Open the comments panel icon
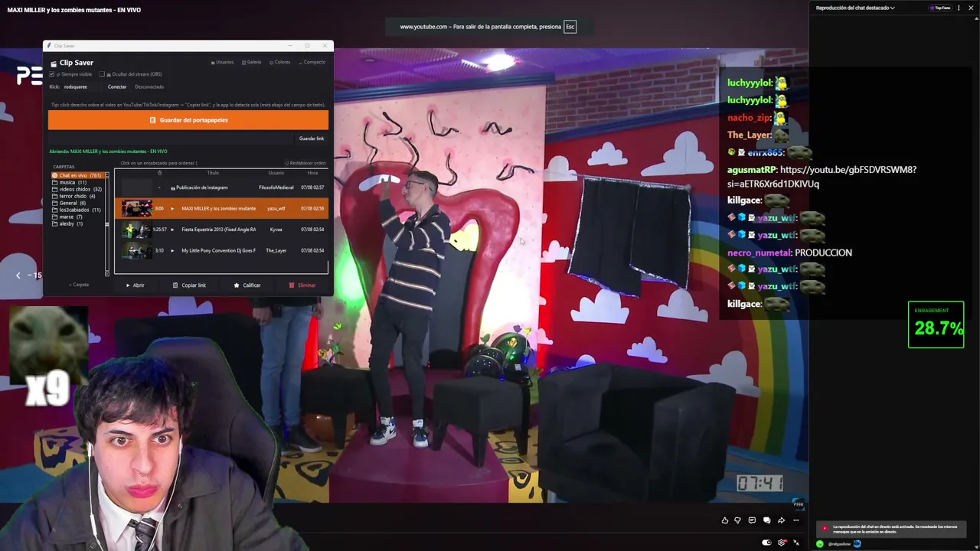Screen dimensions: 980x551 [x=752, y=520]
